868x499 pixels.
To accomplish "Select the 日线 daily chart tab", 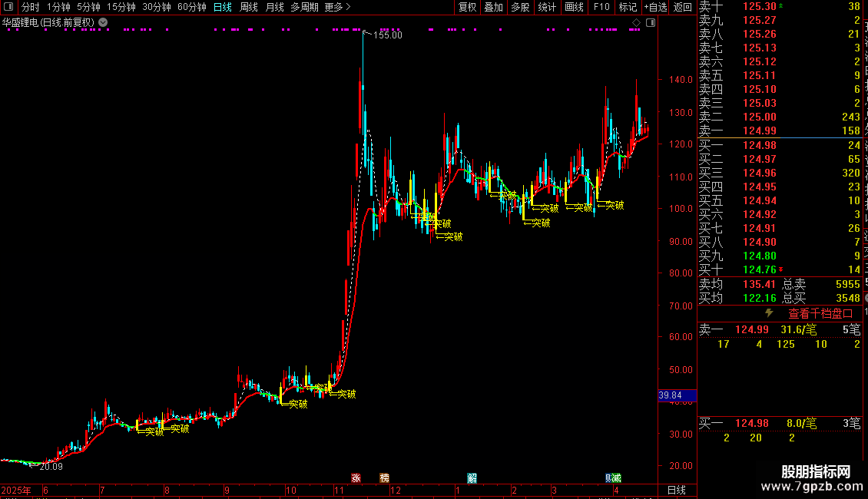I will pos(223,7).
